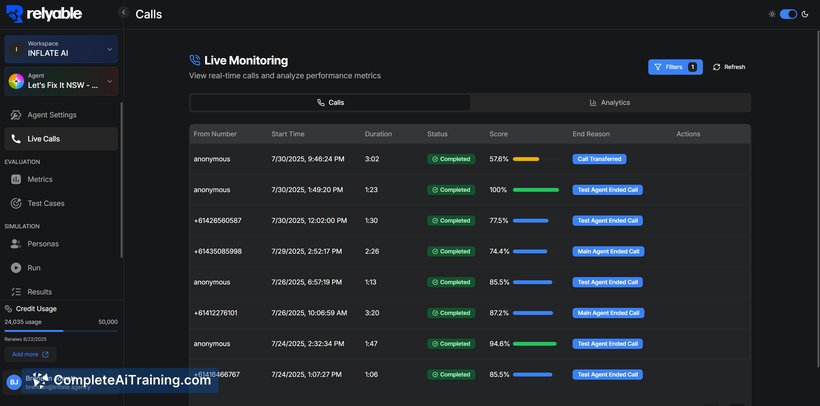Viewport: 820px width, 406px height.
Task: Click the 87.2% score value
Action: point(499,313)
